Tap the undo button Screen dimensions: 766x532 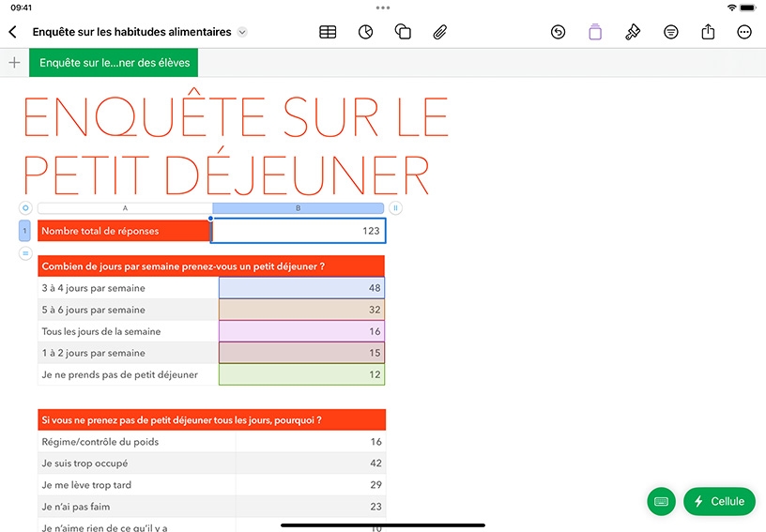point(558,32)
